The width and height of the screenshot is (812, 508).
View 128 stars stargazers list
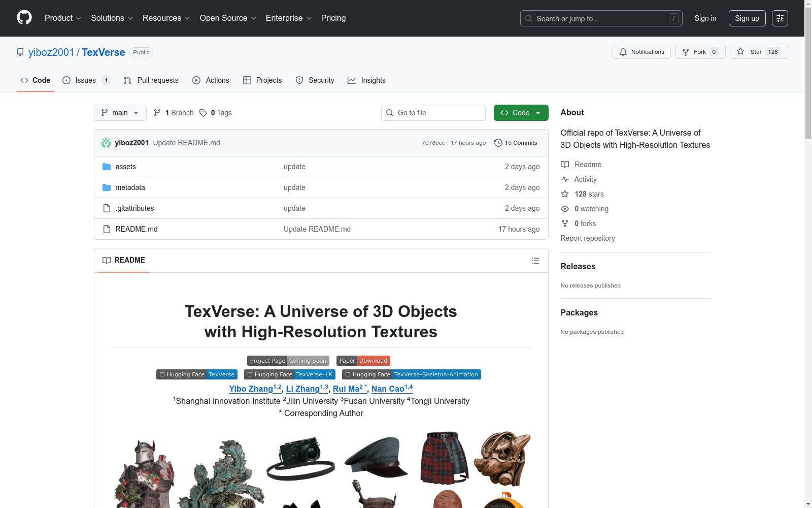[x=582, y=194]
